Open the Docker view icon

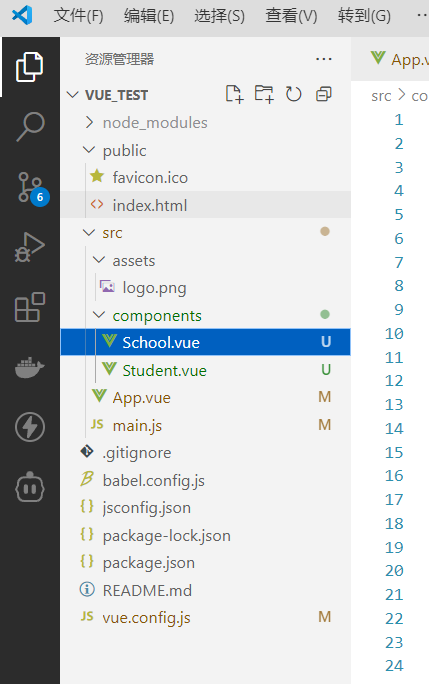30,367
